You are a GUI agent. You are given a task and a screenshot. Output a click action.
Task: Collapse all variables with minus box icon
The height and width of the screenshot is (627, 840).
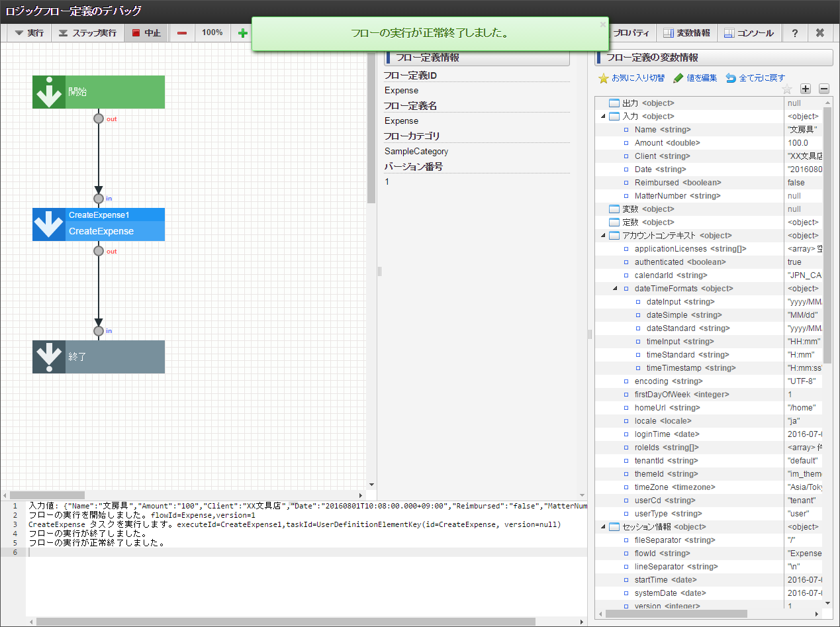[x=824, y=89]
